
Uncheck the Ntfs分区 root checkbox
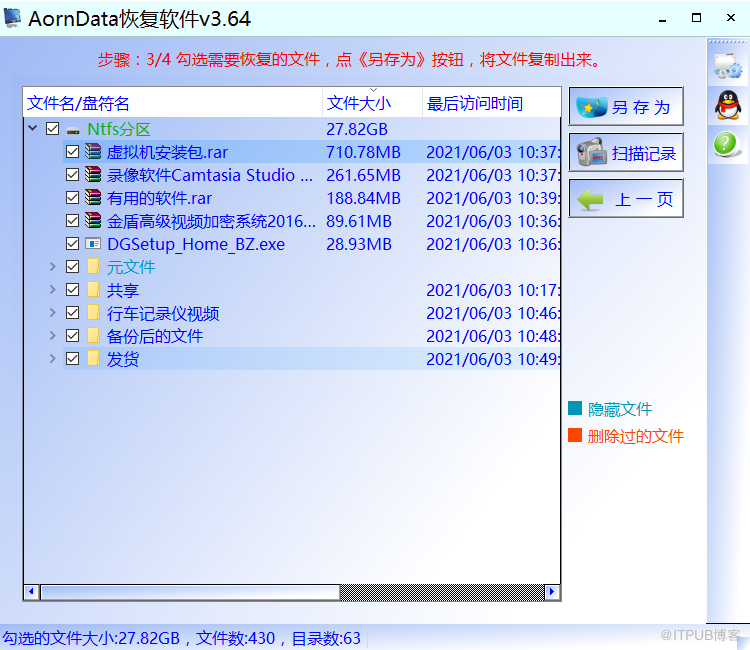(x=53, y=129)
